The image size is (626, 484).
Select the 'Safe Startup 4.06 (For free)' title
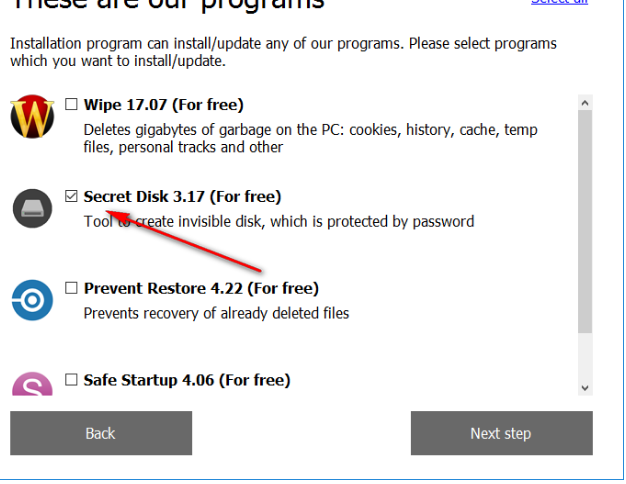click(x=187, y=380)
